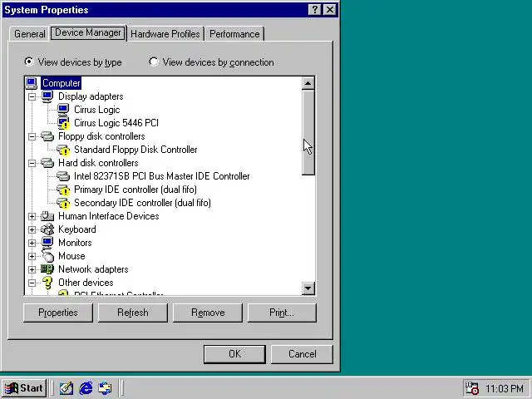Click the Human Interface Devices icon
The width and height of the screenshot is (532, 399).
click(47, 216)
